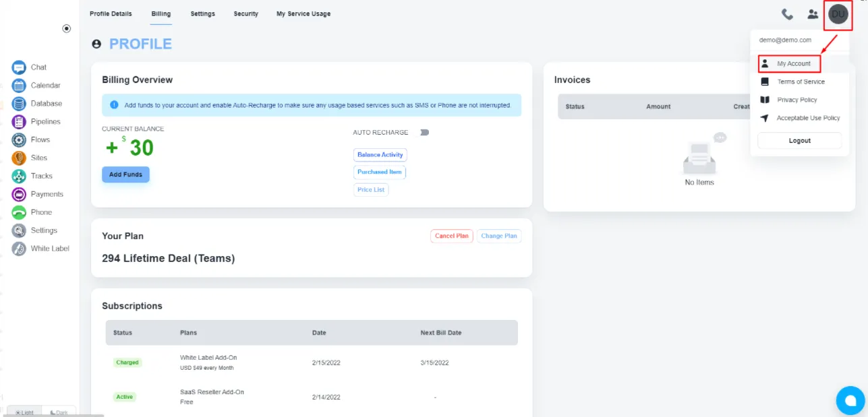Click the Plans column header

(x=188, y=333)
